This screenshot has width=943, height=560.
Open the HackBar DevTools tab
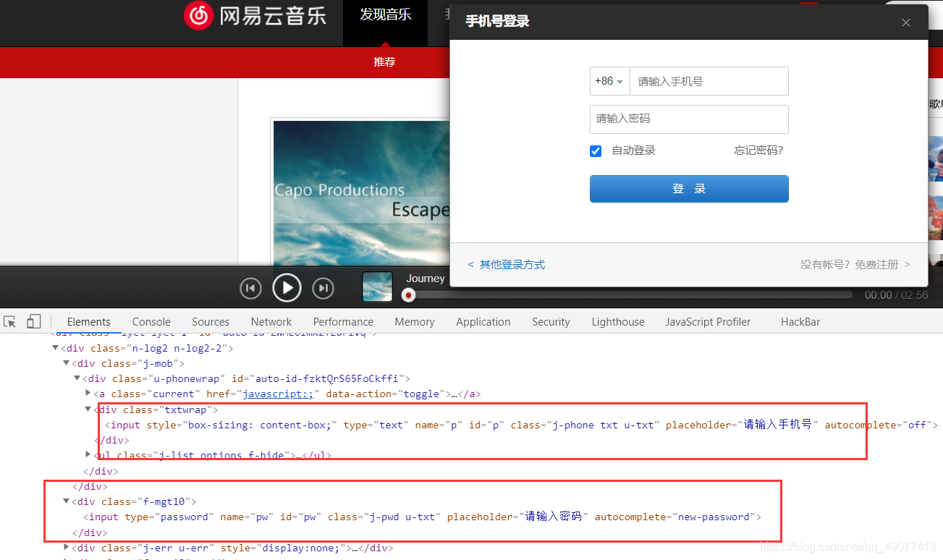coord(800,322)
